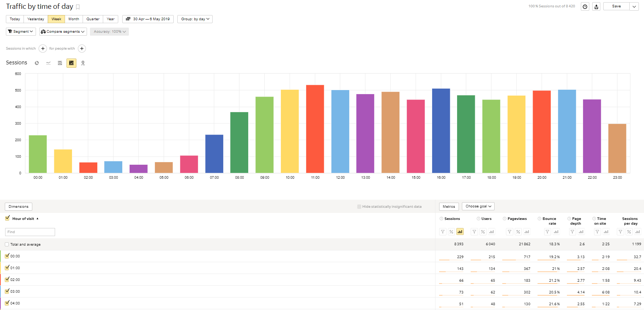Open the Compare segments dropdown
This screenshot has width=644, height=310.
(x=63, y=32)
